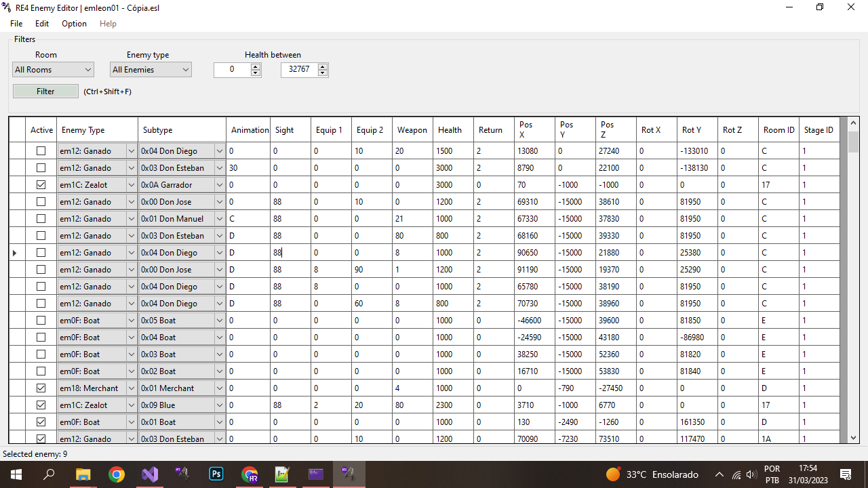Expand Subtype dropdown showing 0x0A Garrador

219,184
